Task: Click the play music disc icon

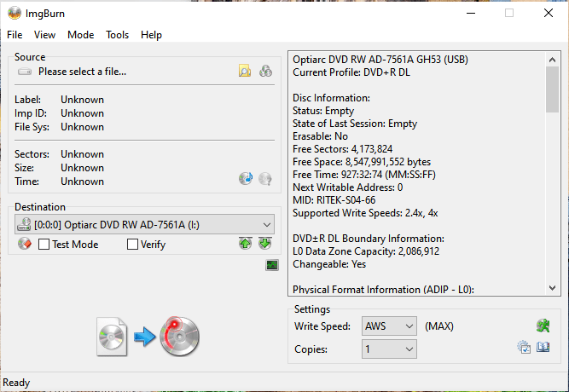Action: [x=246, y=178]
